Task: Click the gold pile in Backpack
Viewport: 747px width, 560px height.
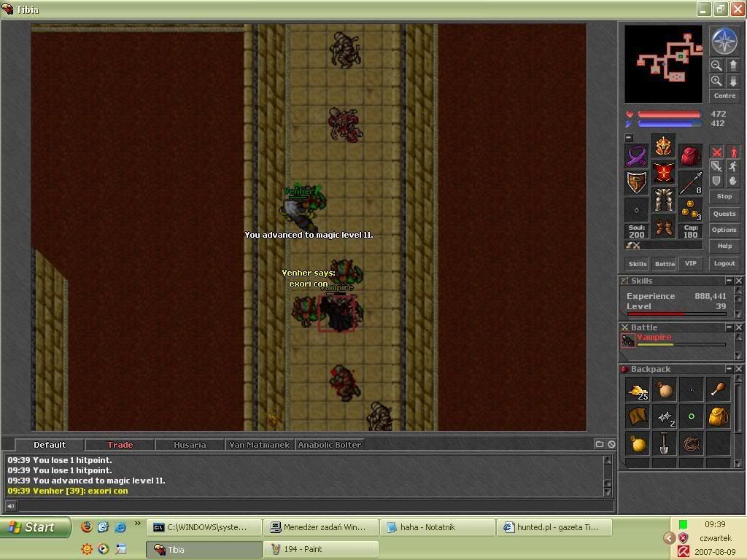Action: (x=637, y=390)
